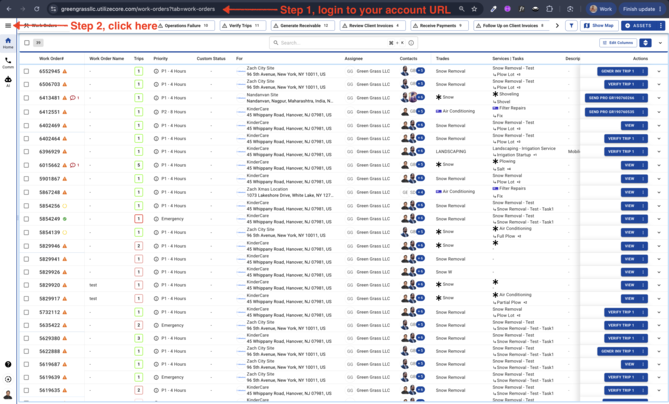Expand the row for work order 6506703
This screenshot has height=404, width=669.
[659, 84]
